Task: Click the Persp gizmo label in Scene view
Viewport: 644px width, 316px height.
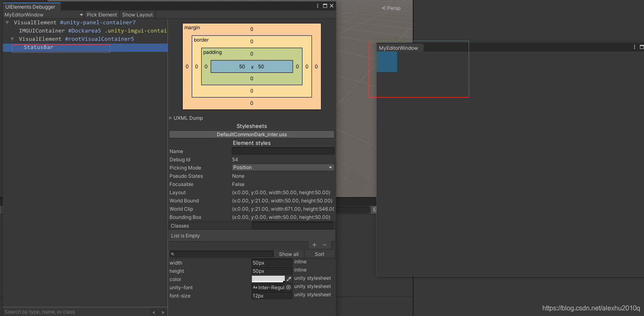Action: pyautogui.click(x=391, y=8)
